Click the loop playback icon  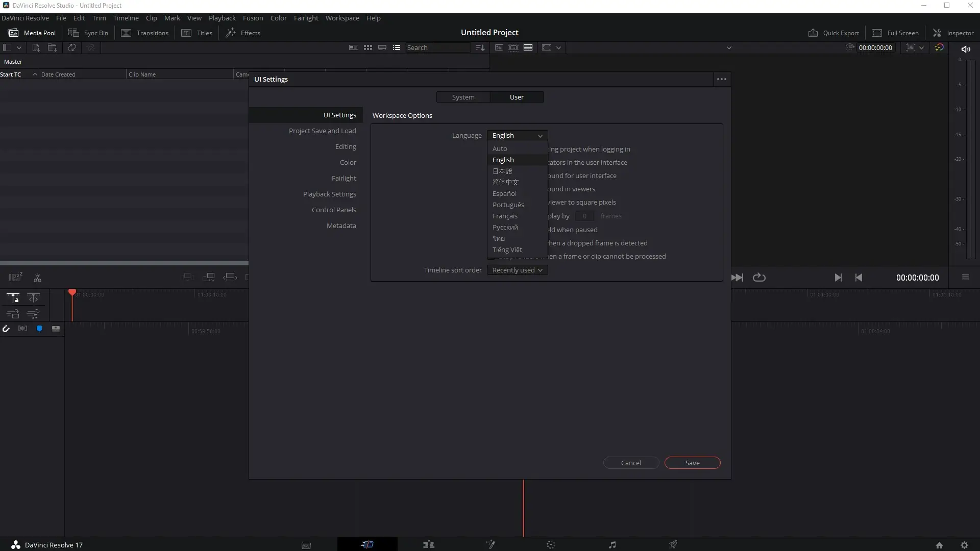(759, 278)
